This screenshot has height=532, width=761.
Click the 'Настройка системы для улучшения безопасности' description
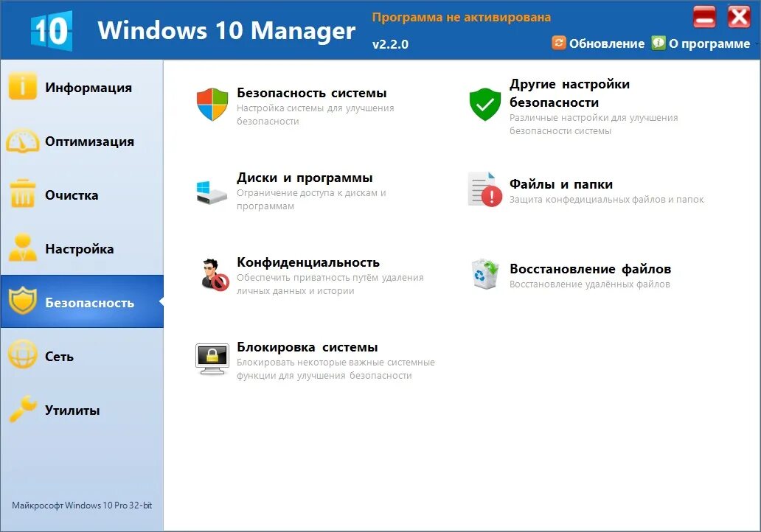pos(316,114)
